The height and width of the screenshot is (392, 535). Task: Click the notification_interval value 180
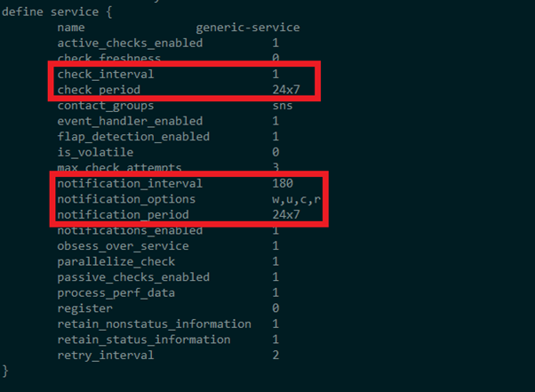point(283,184)
